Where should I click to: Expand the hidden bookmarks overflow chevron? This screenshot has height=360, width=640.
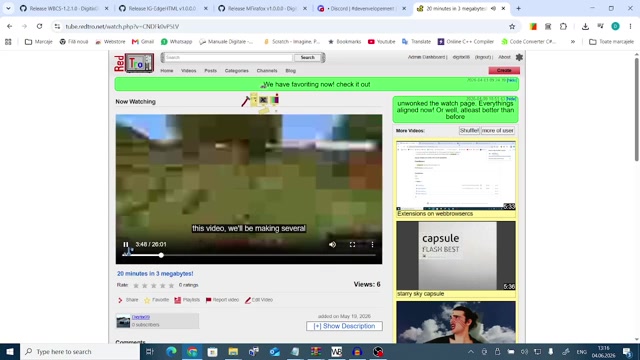573,42
